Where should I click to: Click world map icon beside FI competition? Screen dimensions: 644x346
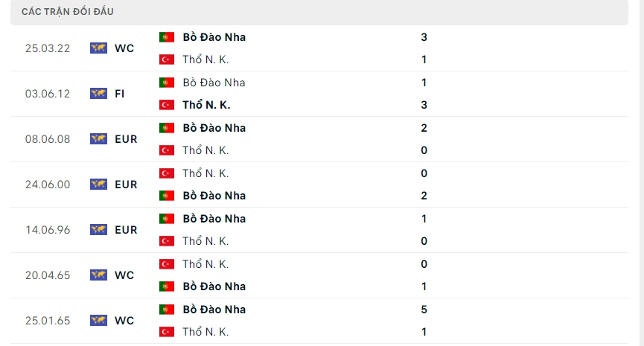pyautogui.click(x=98, y=94)
